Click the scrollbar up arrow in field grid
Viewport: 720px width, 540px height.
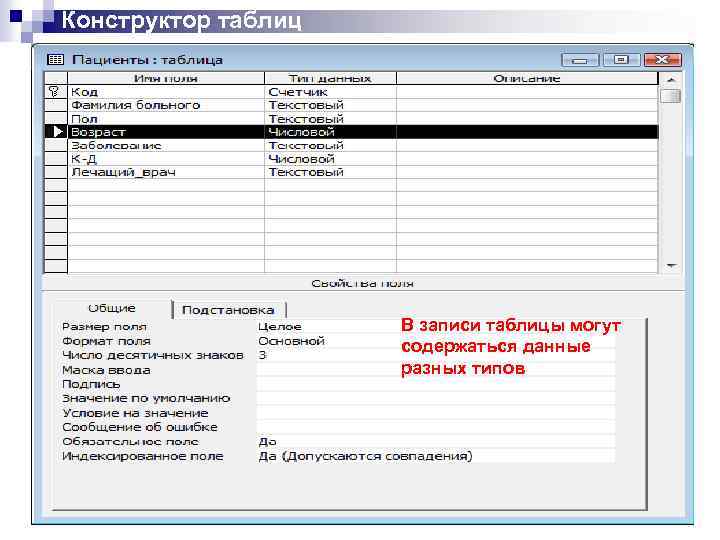click(671, 79)
